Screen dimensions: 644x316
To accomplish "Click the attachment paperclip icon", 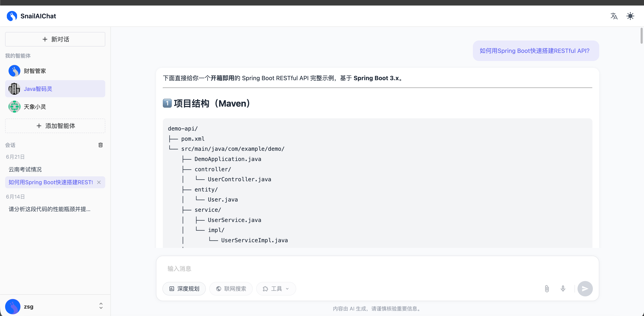I will click(x=547, y=289).
